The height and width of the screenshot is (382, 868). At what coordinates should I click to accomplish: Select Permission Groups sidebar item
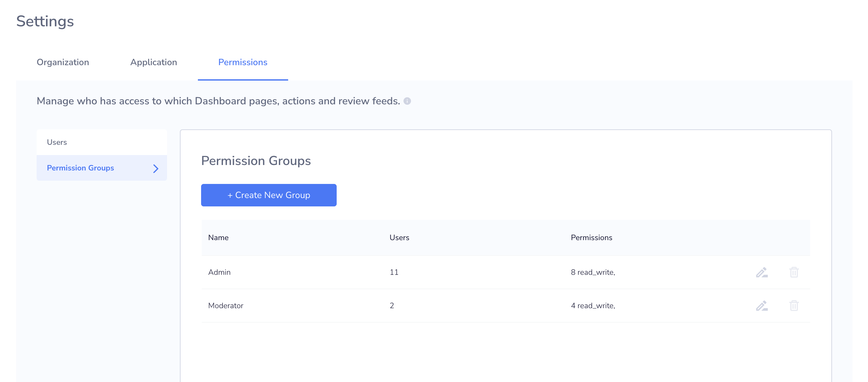point(80,168)
